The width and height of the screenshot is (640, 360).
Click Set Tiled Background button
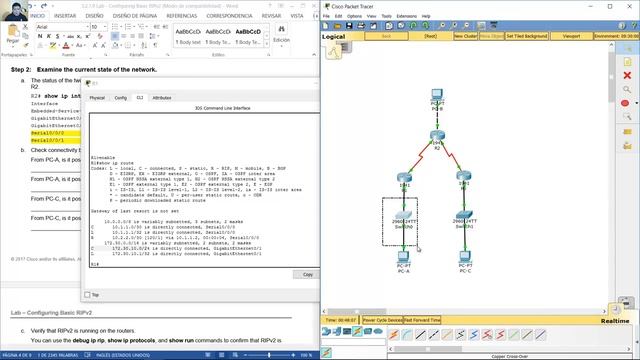click(527, 36)
